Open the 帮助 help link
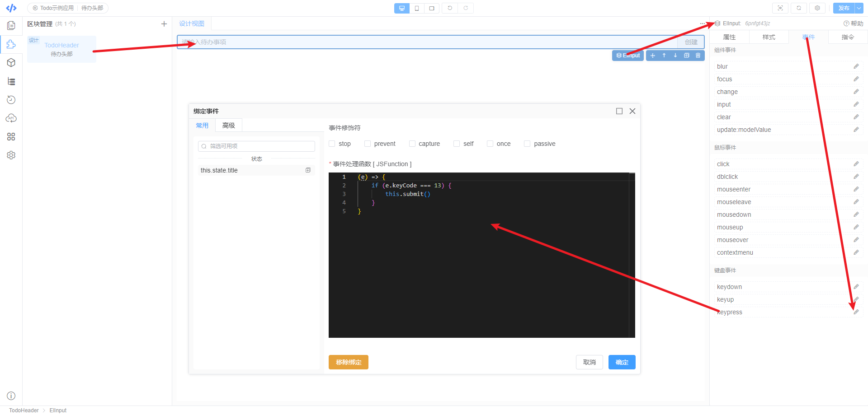868x415 pixels. coord(854,23)
